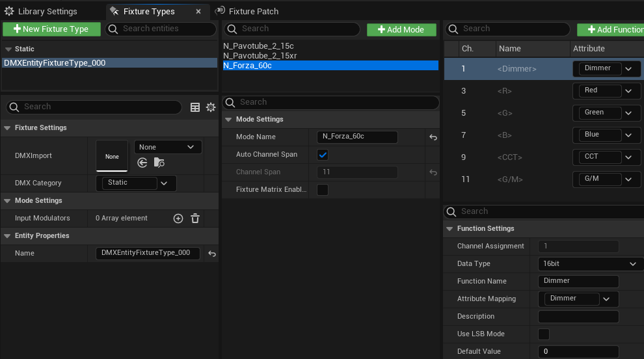This screenshot has width=644, height=359.
Task: Focus the Search entities field
Action: click(x=161, y=29)
